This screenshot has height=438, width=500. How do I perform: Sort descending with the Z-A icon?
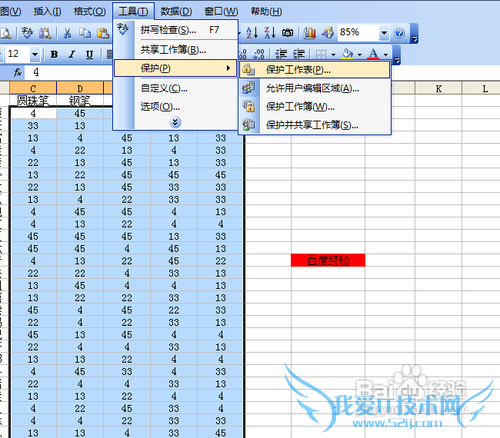[270, 33]
